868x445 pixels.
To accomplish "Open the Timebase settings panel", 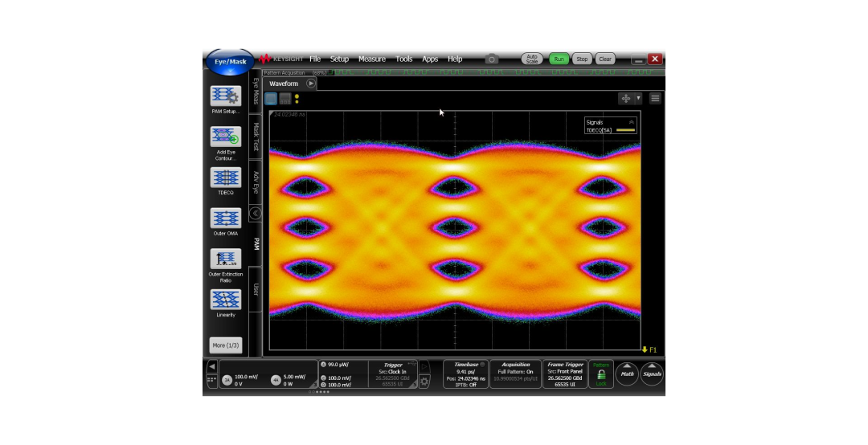I will coord(465,374).
